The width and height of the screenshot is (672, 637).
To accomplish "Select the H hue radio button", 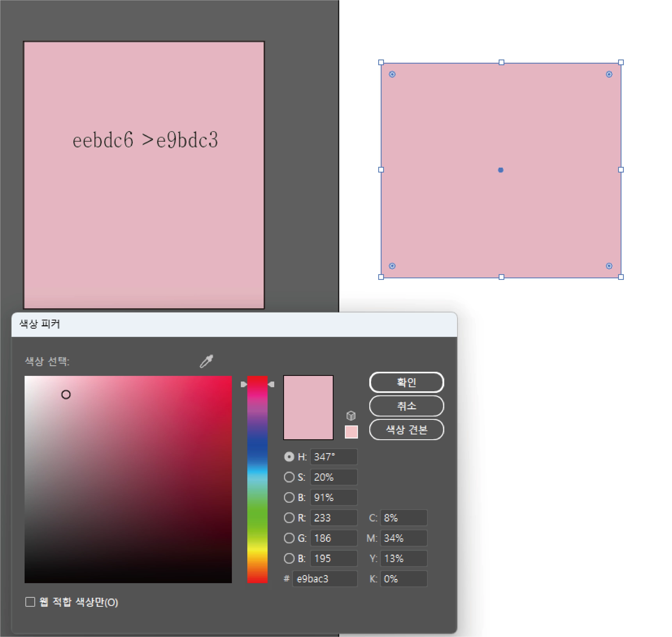I will [289, 457].
